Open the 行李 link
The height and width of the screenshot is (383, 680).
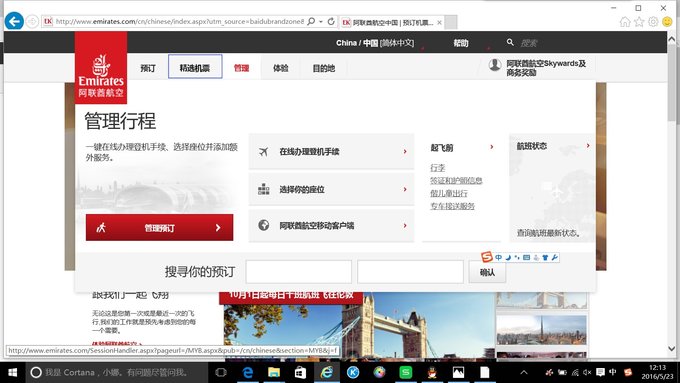pyautogui.click(x=438, y=167)
